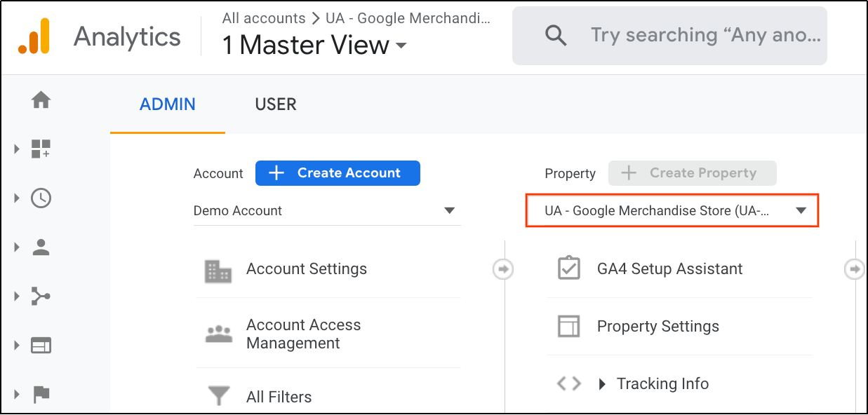Open the Home icon in sidebar
The width and height of the screenshot is (868, 415).
pyautogui.click(x=41, y=100)
